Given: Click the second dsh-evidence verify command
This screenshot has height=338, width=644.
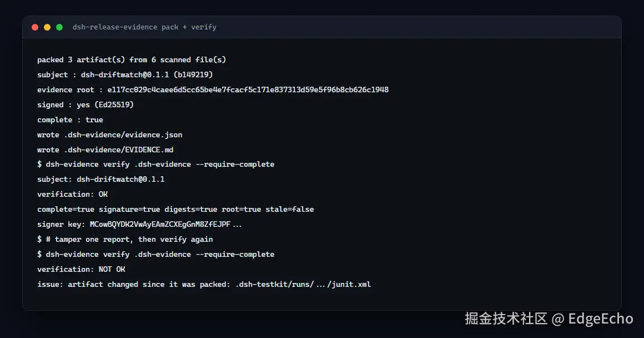Looking at the screenshot, I should (x=160, y=255).
